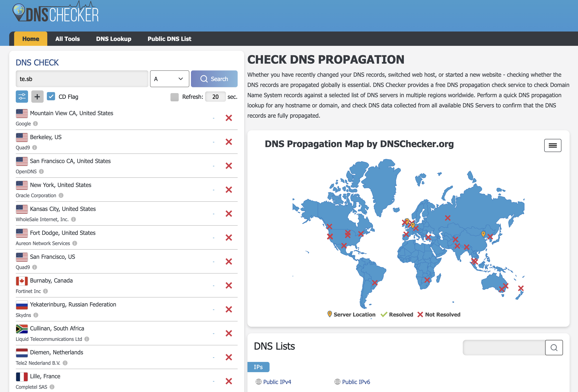This screenshot has width=578, height=392.
Task: Click the info icon beside OpenDNS
Action: [42, 171]
